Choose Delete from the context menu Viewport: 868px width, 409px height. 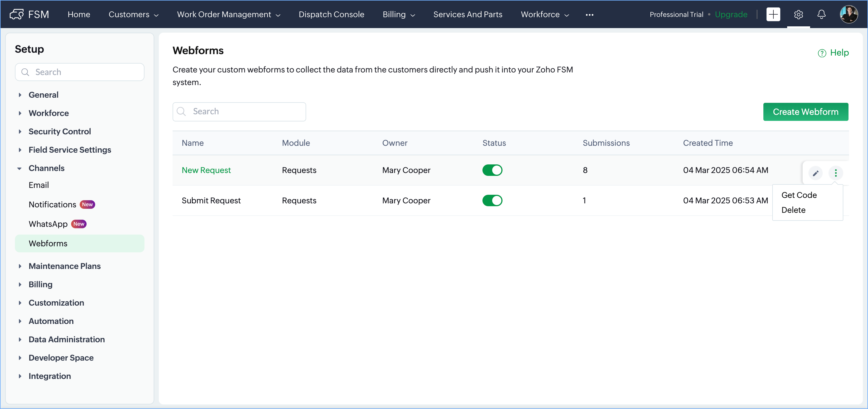pos(793,210)
